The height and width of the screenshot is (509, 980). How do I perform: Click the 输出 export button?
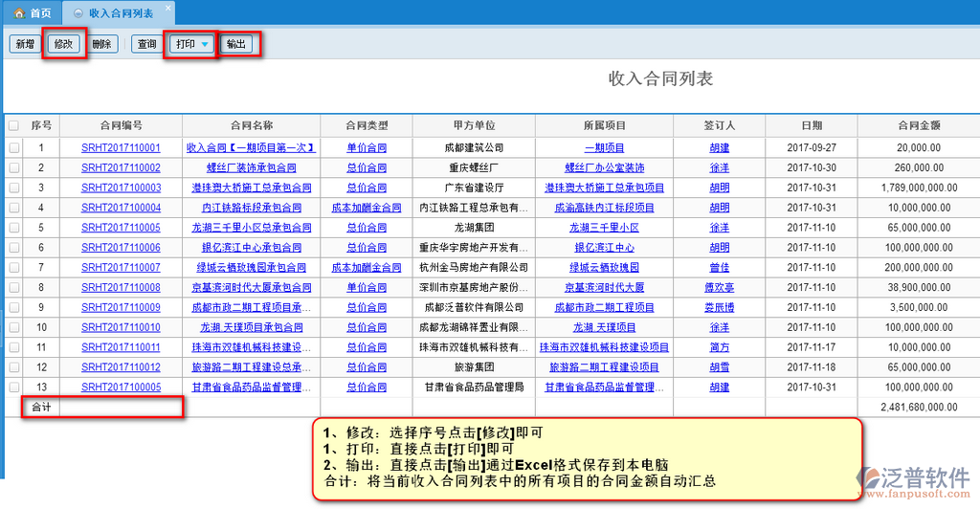[235, 44]
